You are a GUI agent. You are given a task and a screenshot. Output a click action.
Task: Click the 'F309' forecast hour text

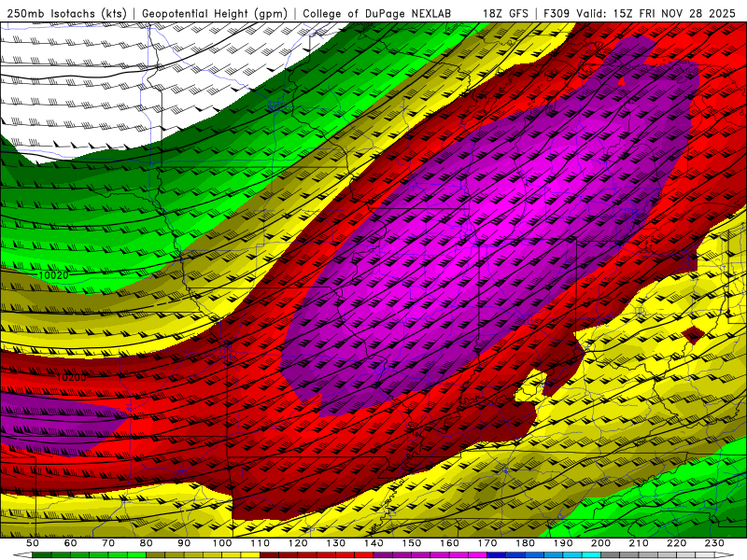tap(557, 13)
